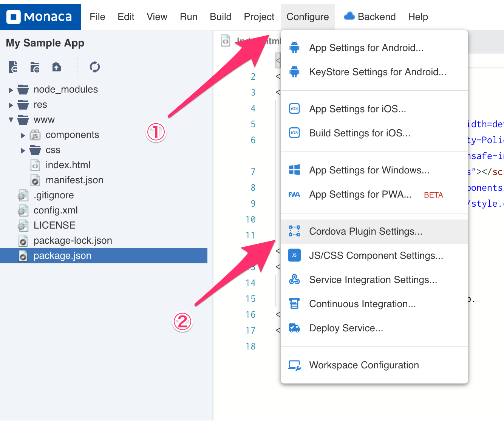Click the JS component settings icon

click(294, 255)
